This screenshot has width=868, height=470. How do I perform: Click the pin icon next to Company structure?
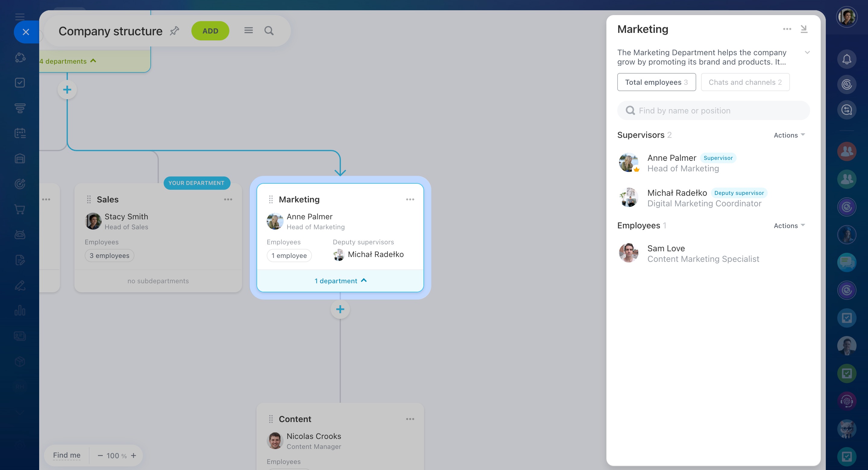click(x=174, y=31)
